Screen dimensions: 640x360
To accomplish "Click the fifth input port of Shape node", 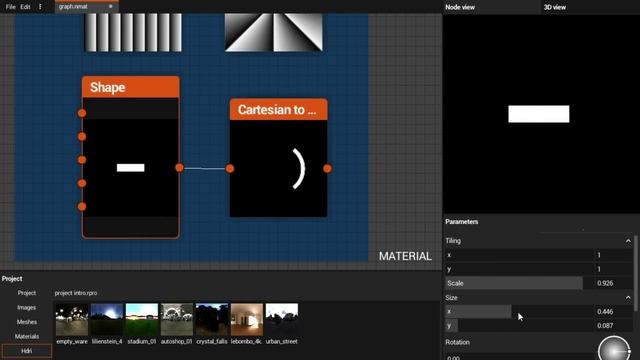I will click(82, 207).
